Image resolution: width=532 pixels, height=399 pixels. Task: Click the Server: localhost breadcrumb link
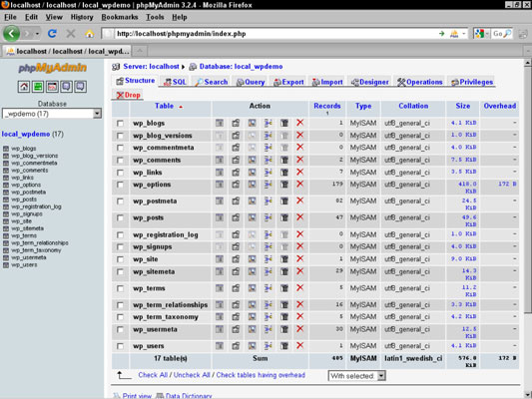[x=151, y=67]
